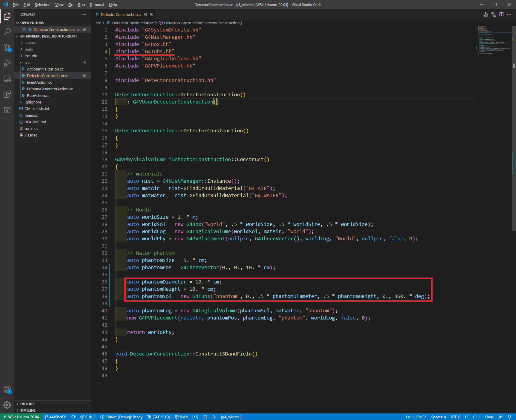Expand the include folder
Image resolution: width=516 pixels, height=420 pixels.
pos(31,56)
